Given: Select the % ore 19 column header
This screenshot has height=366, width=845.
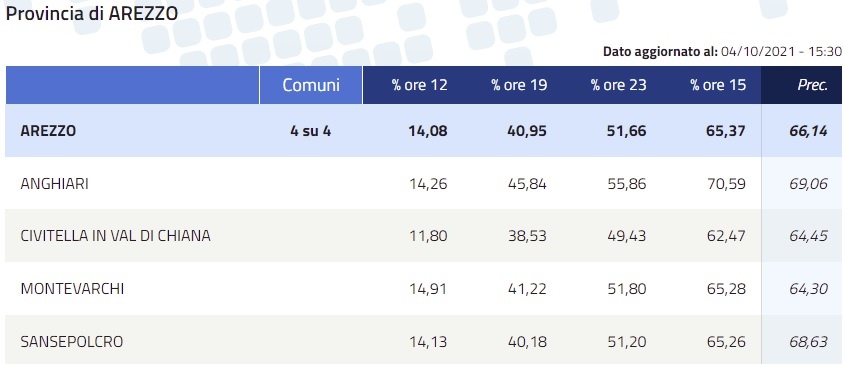Looking at the screenshot, I should tap(519, 85).
